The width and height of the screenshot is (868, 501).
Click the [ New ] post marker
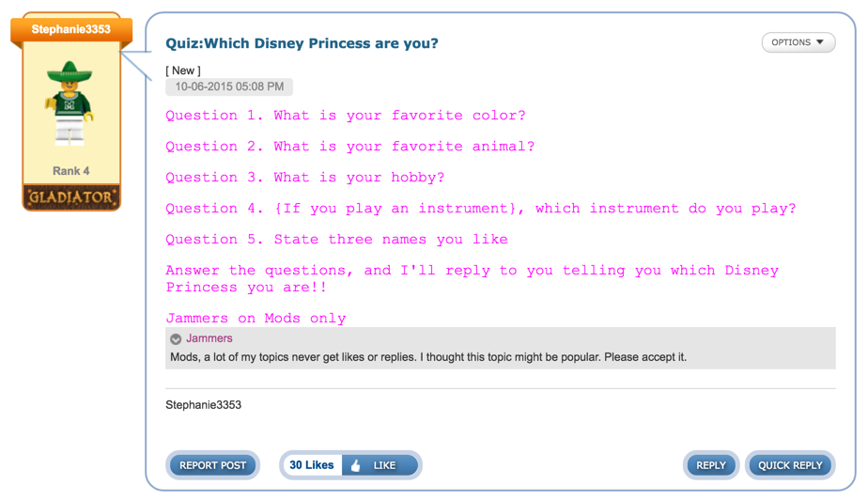(x=183, y=70)
